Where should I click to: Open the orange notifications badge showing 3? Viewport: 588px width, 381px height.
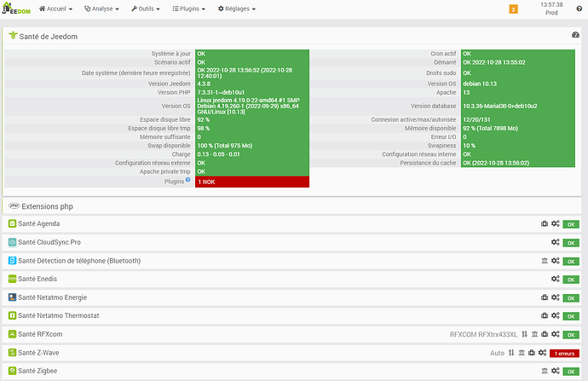pos(513,9)
